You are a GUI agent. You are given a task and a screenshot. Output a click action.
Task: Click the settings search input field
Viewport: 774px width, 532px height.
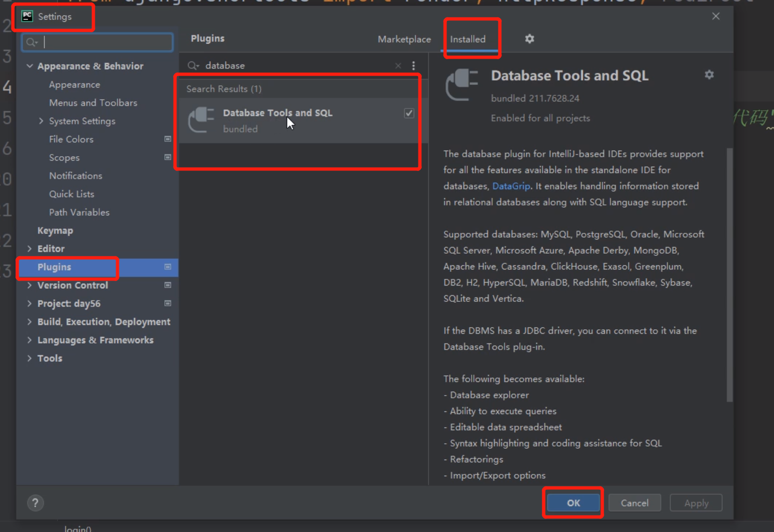pos(98,42)
